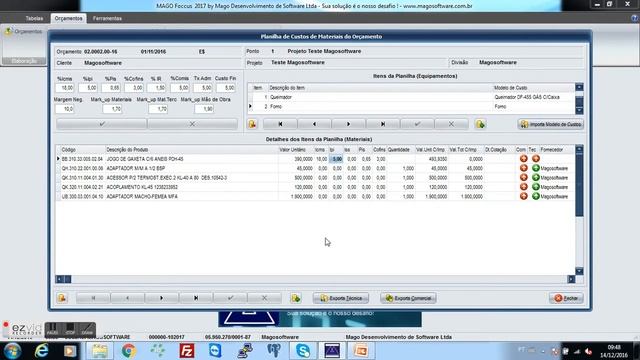Image resolution: width=640 pixels, height=360 pixels.
Task: Go to previous equipment item record
Action: pos(314,124)
